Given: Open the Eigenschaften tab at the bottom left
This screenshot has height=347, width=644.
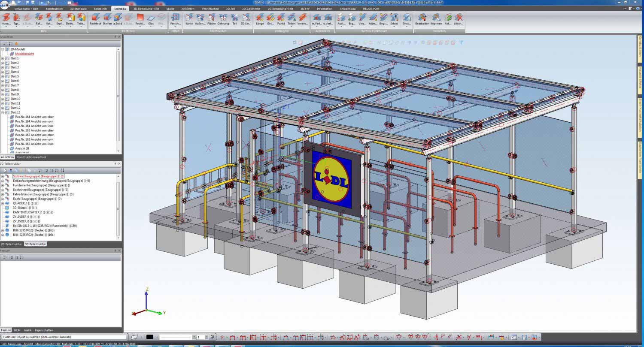Looking at the screenshot, I should point(44,330).
